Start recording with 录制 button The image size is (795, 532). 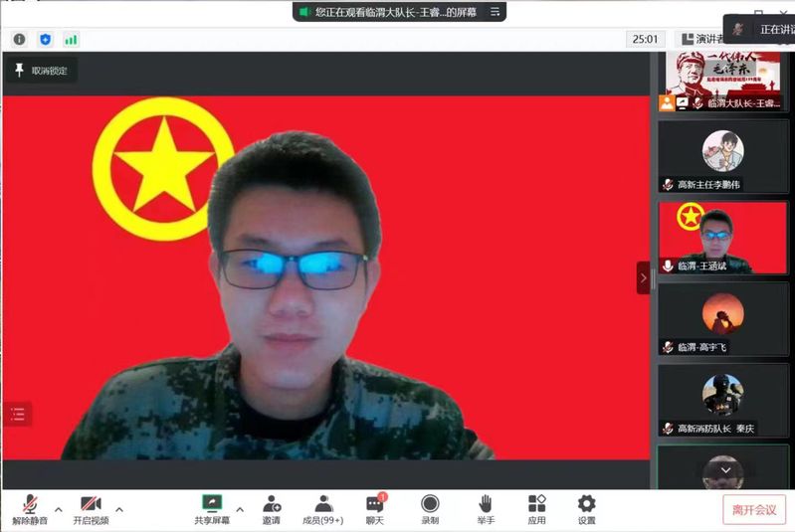(430, 510)
